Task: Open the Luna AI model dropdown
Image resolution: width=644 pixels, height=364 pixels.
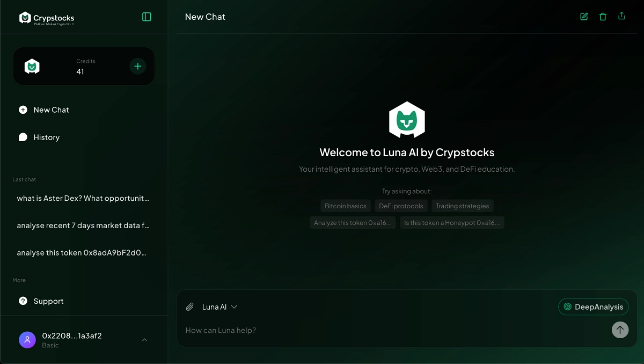Action: coord(218,307)
